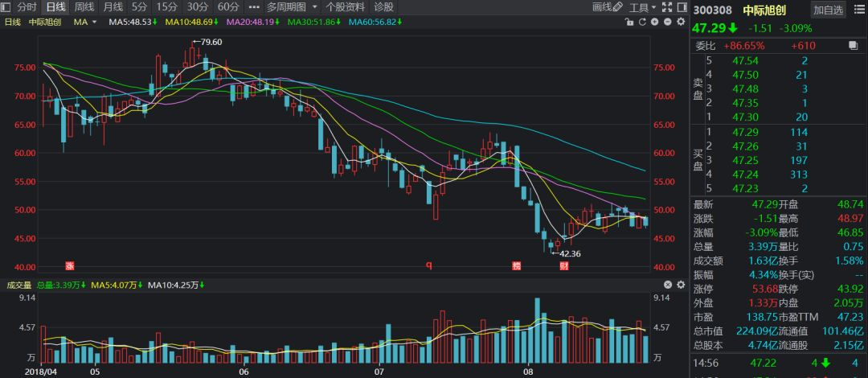
Task: Click sell level 3 price 47.48
Action: pyautogui.click(x=744, y=88)
